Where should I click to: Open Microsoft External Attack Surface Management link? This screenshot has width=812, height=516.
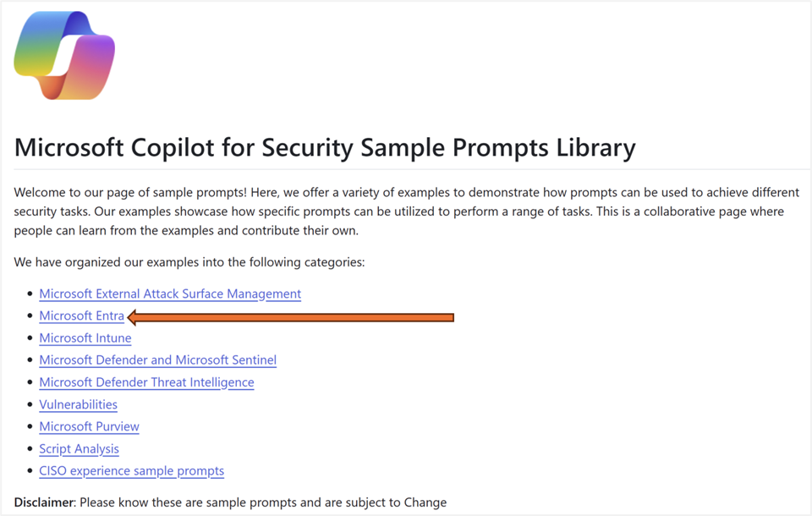point(170,294)
